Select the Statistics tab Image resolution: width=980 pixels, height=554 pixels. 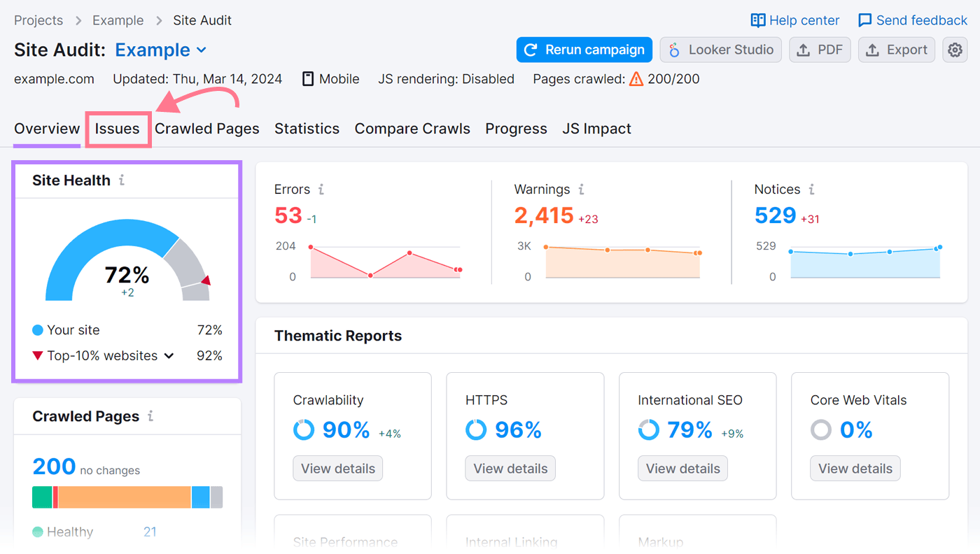tap(307, 129)
